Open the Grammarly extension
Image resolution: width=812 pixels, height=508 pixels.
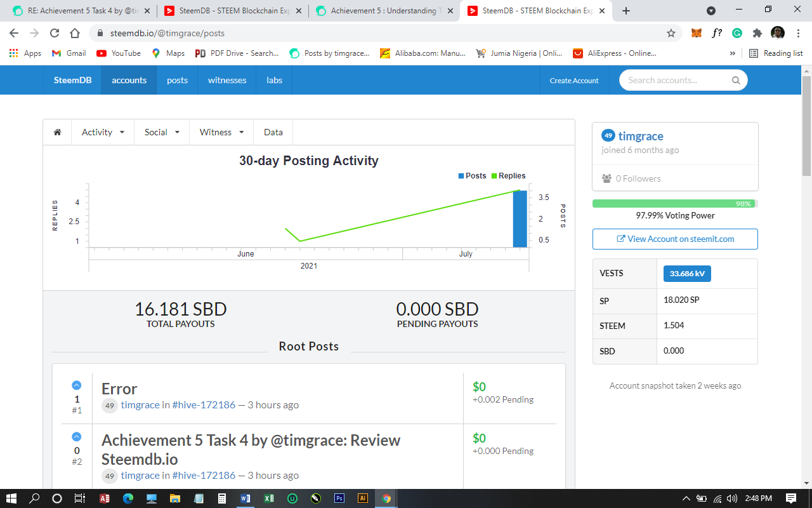(x=737, y=33)
